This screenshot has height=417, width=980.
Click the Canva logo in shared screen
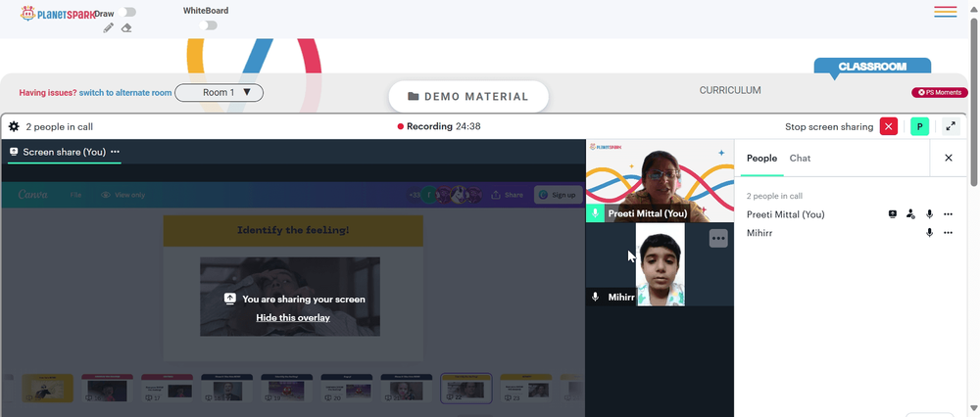[32, 195]
